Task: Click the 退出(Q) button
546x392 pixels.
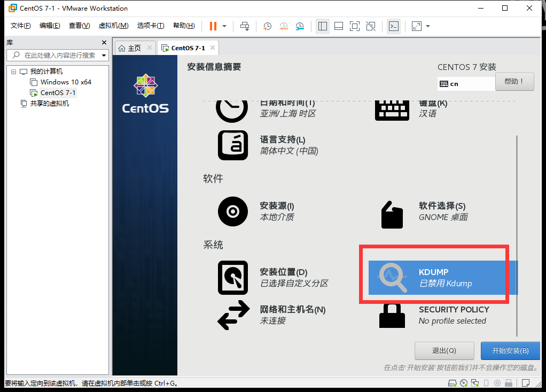Action: click(x=444, y=350)
